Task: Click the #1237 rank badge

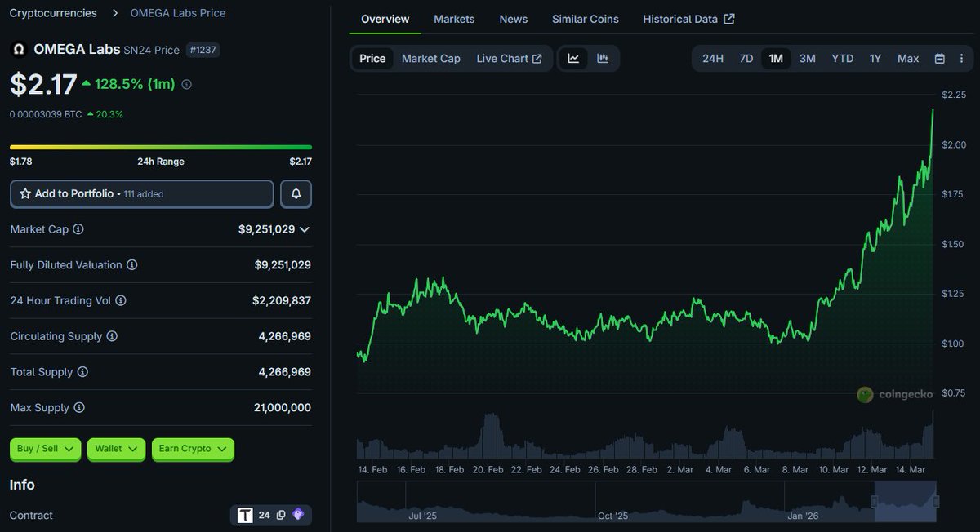Action: (x=203, y=50)
